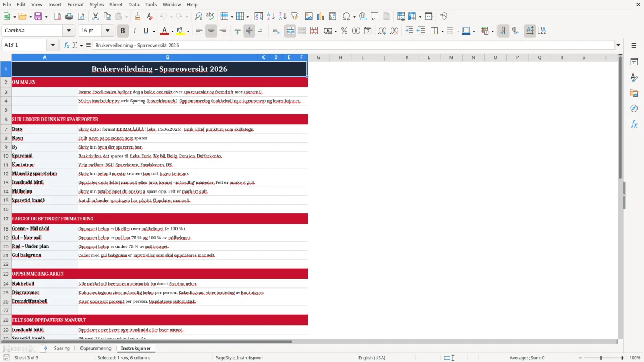
Task: Toggle Wrap Text
Action: [x=276, y=31]
